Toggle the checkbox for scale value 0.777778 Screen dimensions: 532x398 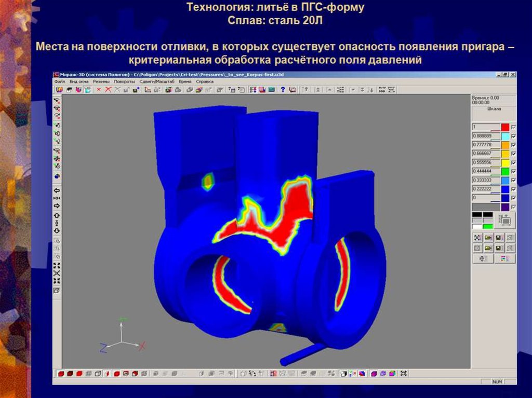(513, 145)
